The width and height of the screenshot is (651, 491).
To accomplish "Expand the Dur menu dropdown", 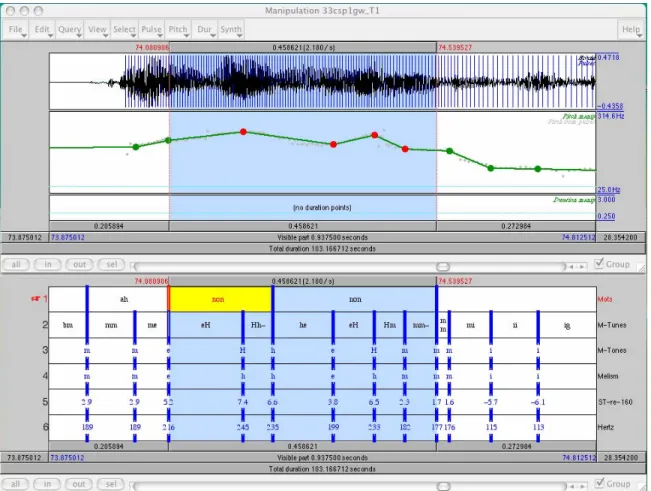I will pos(206,29).
